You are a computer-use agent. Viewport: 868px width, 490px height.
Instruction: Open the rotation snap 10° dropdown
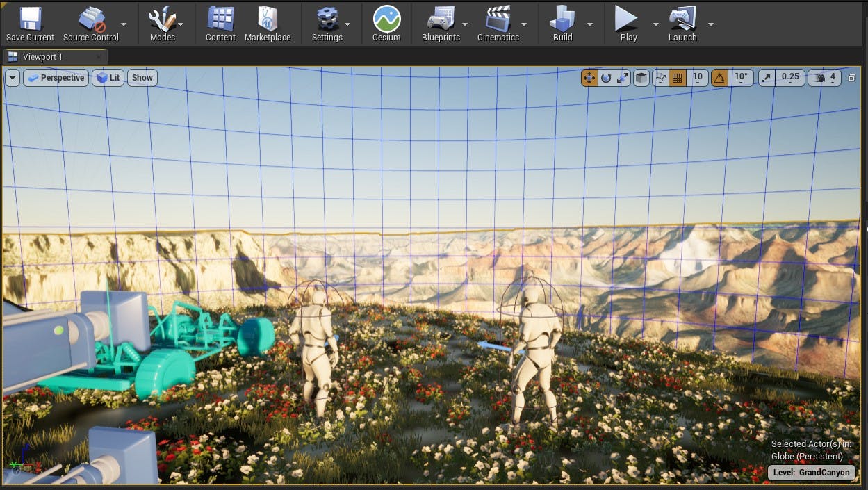(x=741, y=78)
